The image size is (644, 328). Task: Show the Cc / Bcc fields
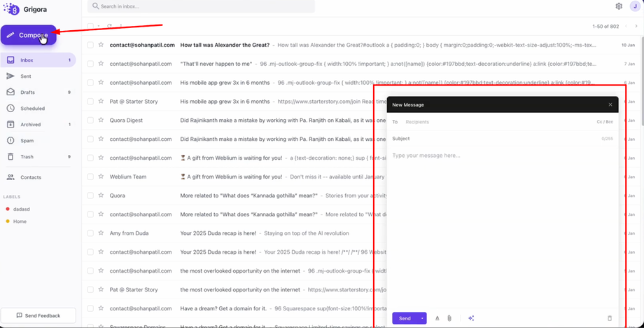click(x=605, y=122)
